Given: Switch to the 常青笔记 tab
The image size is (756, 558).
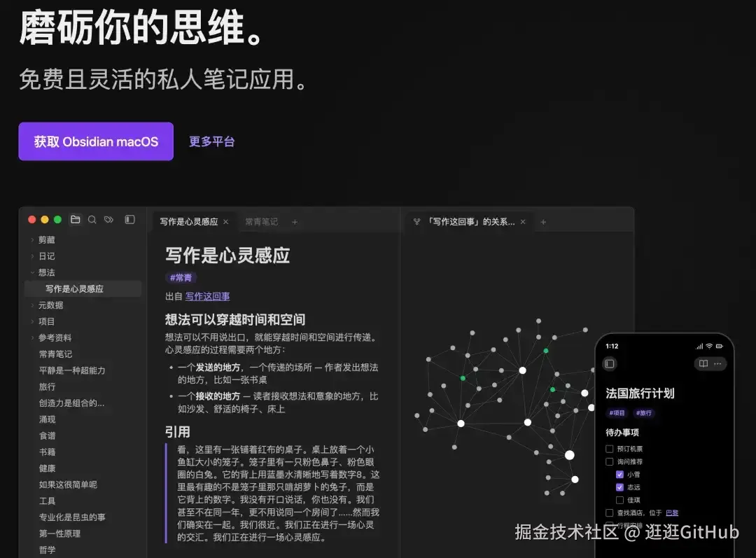Looking at the screenshot, I should (261, 222).
